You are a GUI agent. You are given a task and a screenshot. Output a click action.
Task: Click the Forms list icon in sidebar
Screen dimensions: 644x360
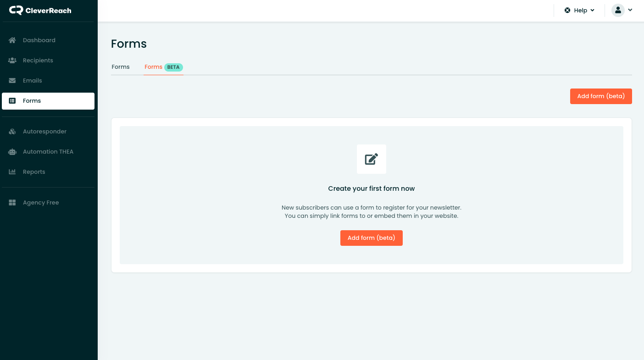pyautogui.click(x=12, y=101)
